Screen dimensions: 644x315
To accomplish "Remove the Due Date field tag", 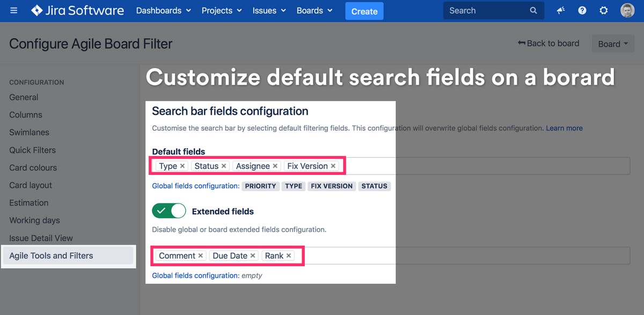I will (253, 256).
